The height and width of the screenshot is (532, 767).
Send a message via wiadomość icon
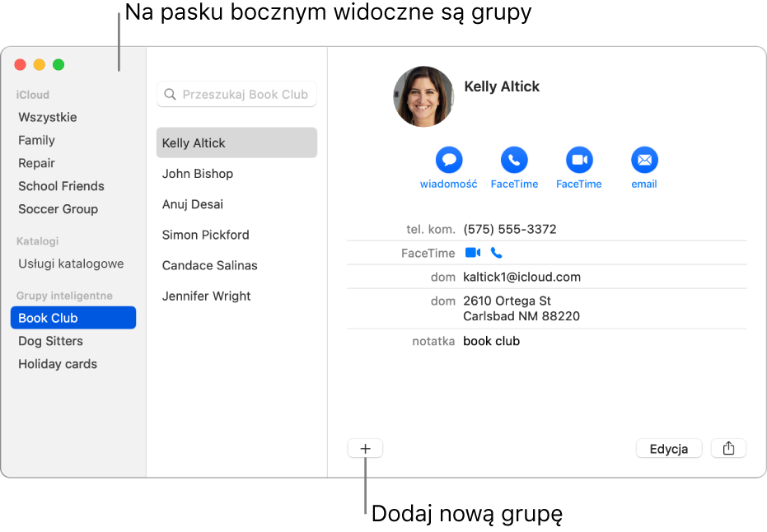click(x=448, y=160)
